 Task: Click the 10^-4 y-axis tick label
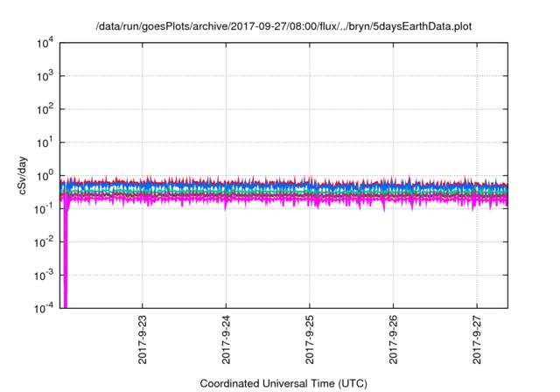tap(45, 308)
